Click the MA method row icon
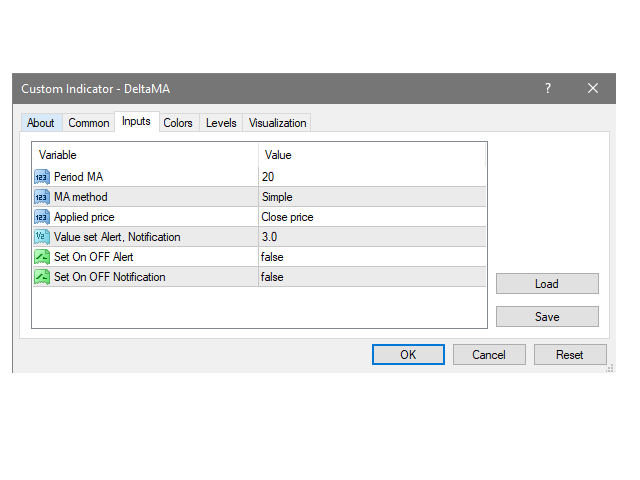This screenshot has height=480, width=640. tap(42, 197)
